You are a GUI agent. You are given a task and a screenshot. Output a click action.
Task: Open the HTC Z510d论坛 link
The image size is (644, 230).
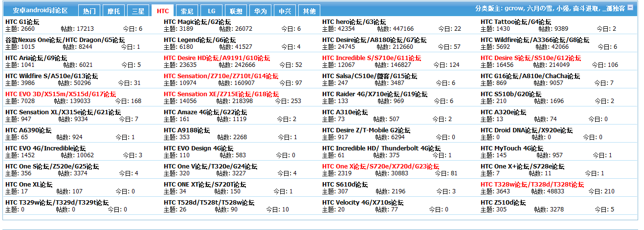point(503,203)
